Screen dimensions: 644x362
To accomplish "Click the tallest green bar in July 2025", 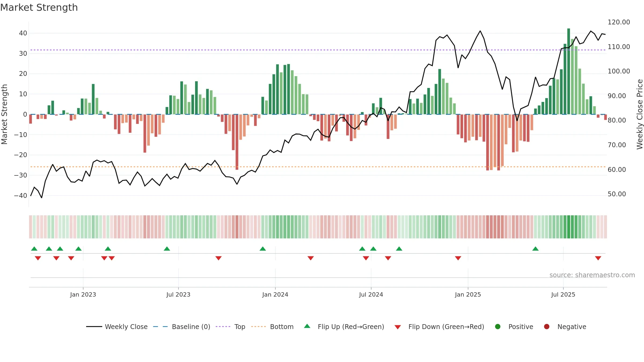I will point(569,71).
